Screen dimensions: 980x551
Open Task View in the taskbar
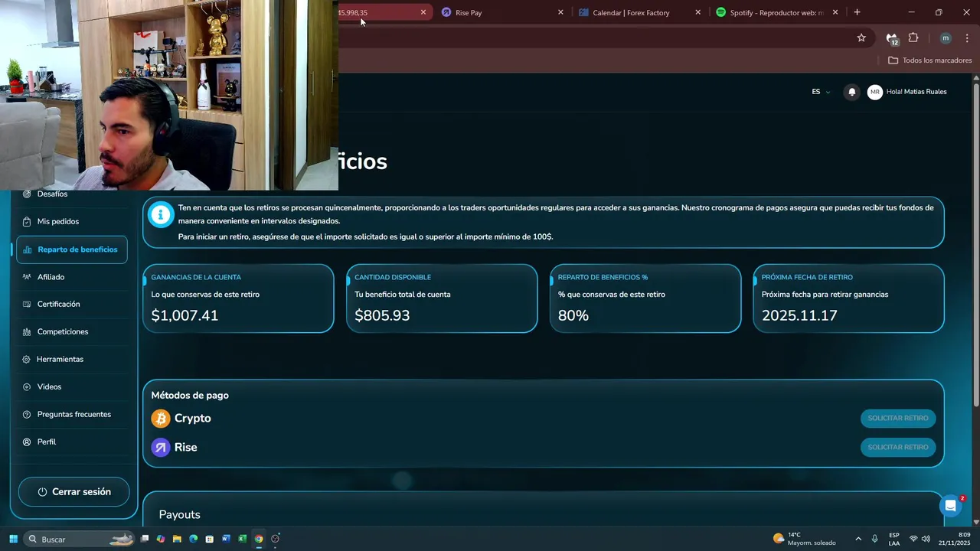145,539
